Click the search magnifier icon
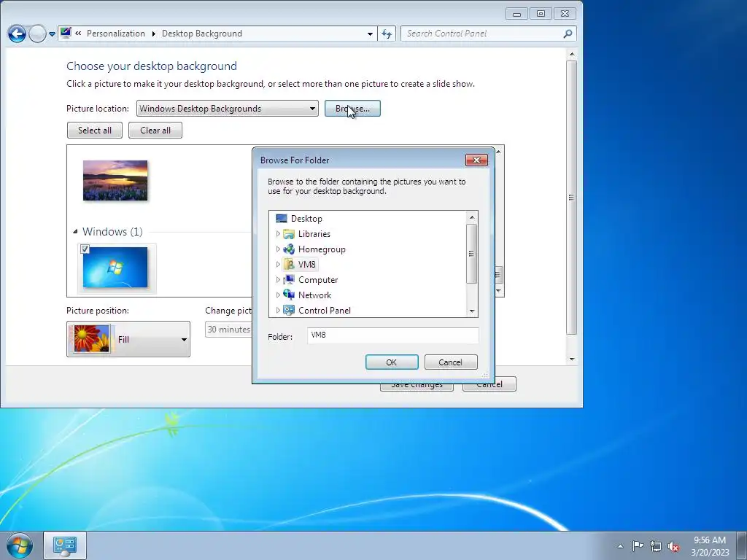747x560 pixels. (x=568, y=34)
